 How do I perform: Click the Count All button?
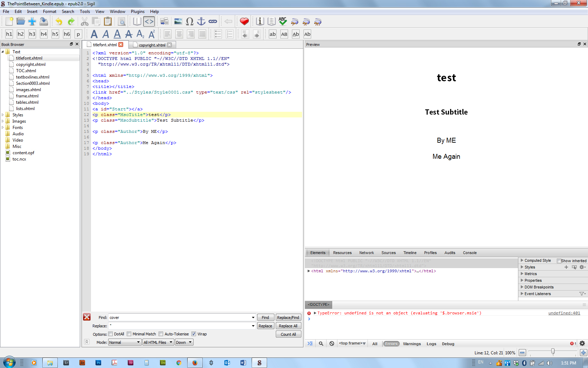click(288, 334)
